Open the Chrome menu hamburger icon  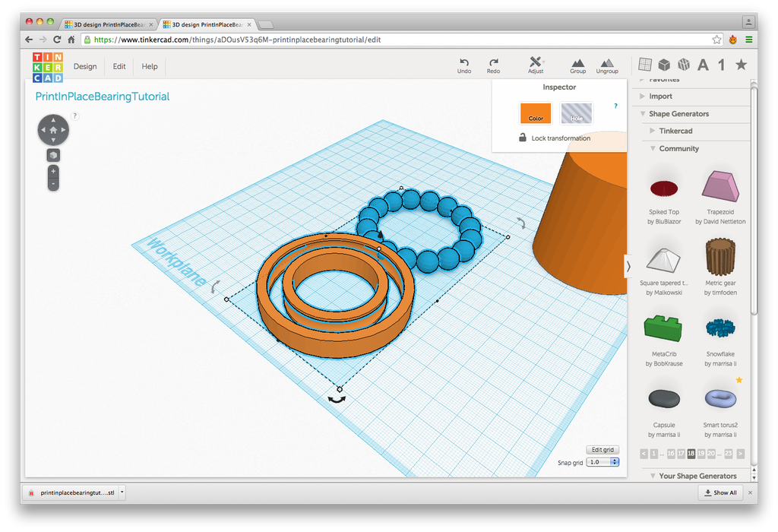[748, 40]
